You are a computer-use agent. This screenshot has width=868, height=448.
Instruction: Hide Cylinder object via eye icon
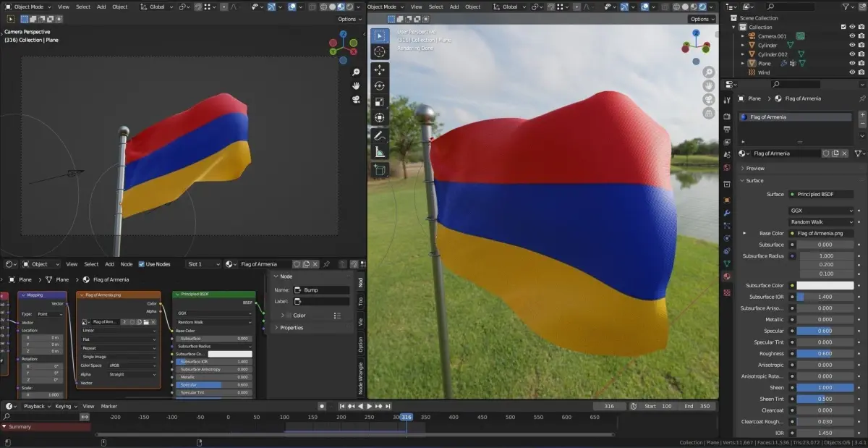point(852,45)
